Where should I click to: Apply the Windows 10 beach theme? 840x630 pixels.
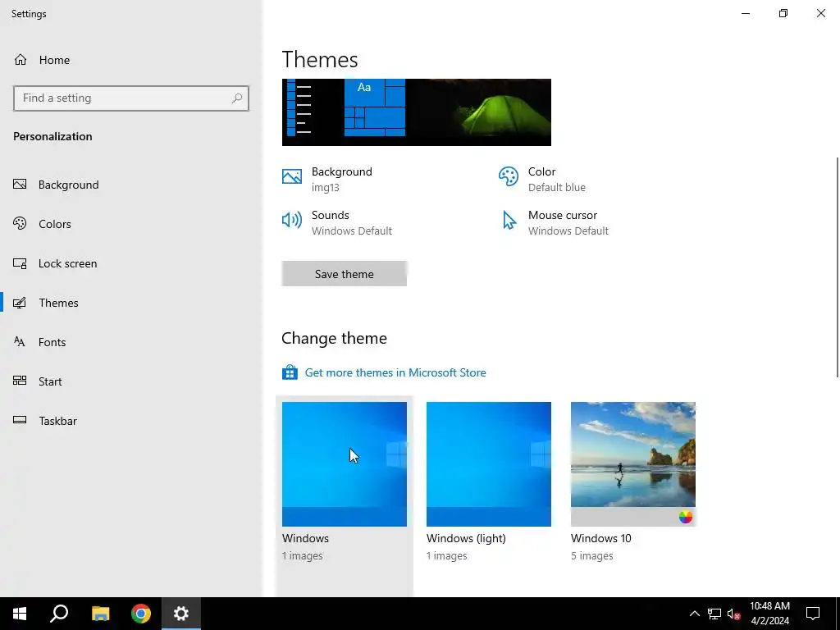tap(633, 464)
